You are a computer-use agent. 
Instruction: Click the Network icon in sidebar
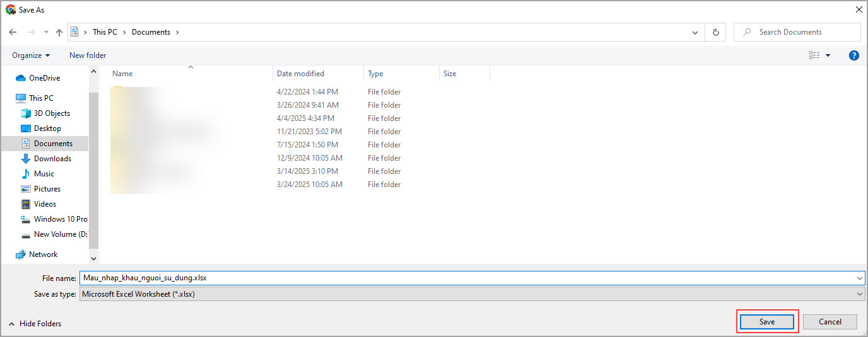point(20,254)
